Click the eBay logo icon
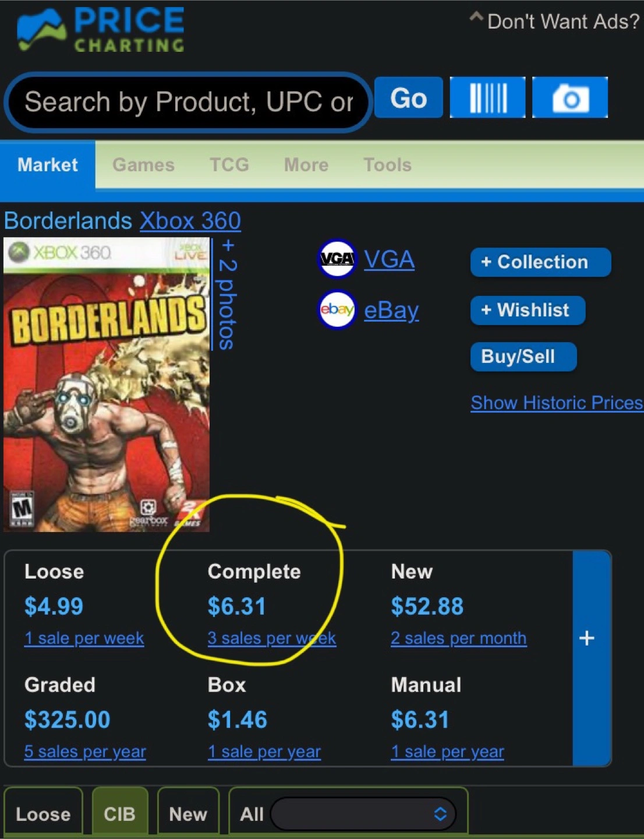This screenshot has width=644, height=839. [x=337, y=309]
